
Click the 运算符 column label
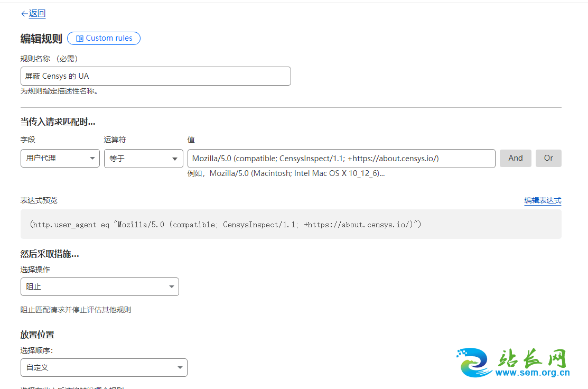pos(115,140)
